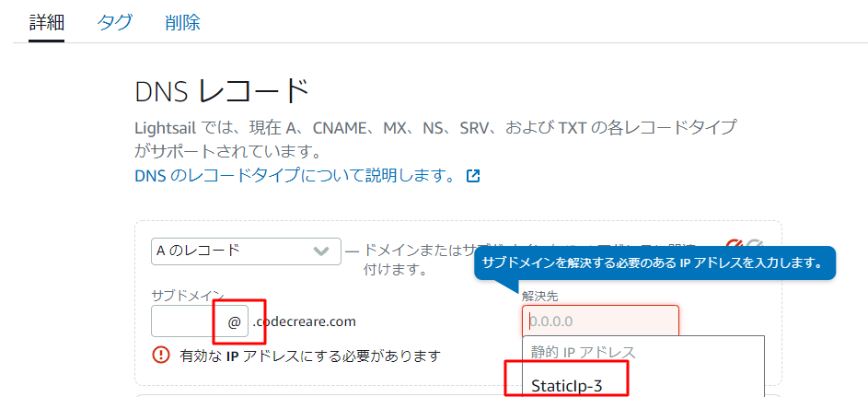The height and width of the screenshot is (397, 868).
Task: Click the chevron arrow in record type selector
Action: (x=321, y=251)
